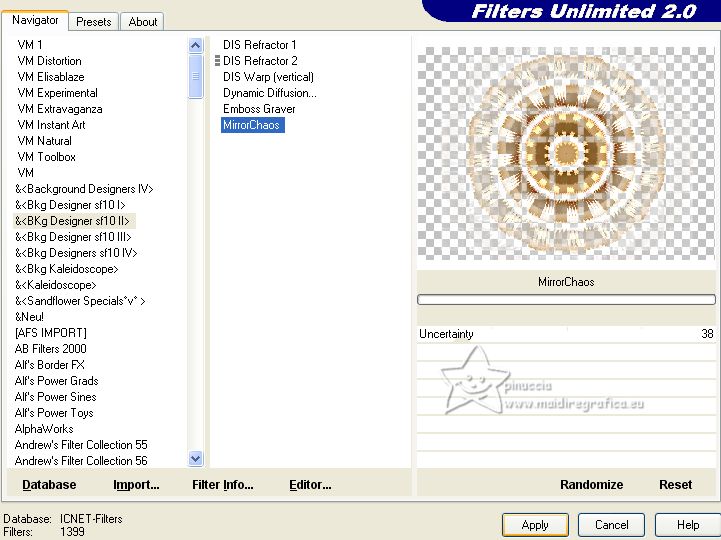Select VM Distortion category
Viewport: 721px width, 540px height.
[49, 61]
